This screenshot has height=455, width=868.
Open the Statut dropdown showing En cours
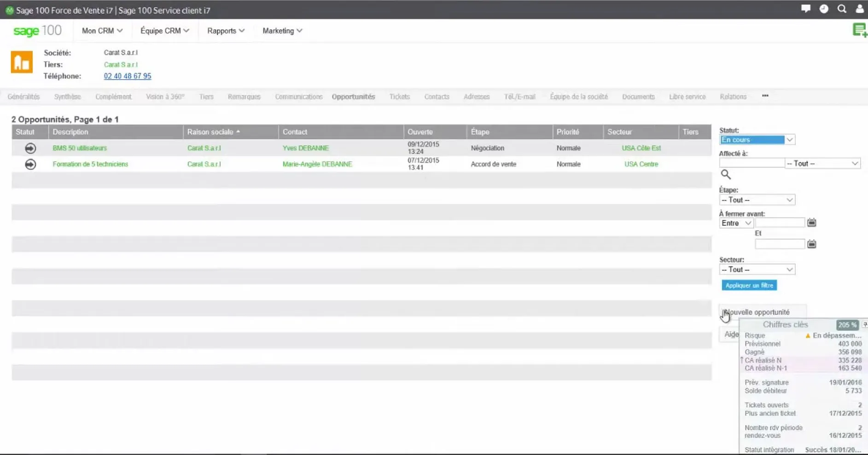(x=757, y=140)
